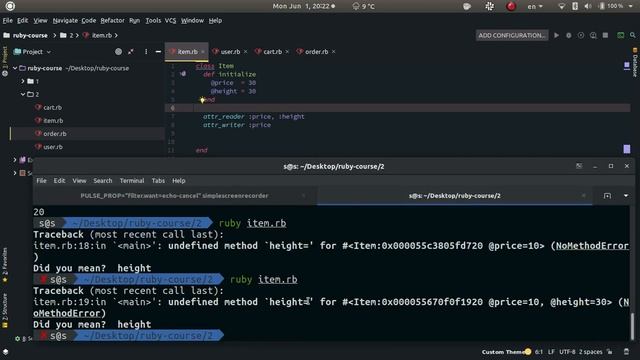Click terminal new tab icon
The image size is (640, 360).
pyautogui.click(x=607, y=196)
